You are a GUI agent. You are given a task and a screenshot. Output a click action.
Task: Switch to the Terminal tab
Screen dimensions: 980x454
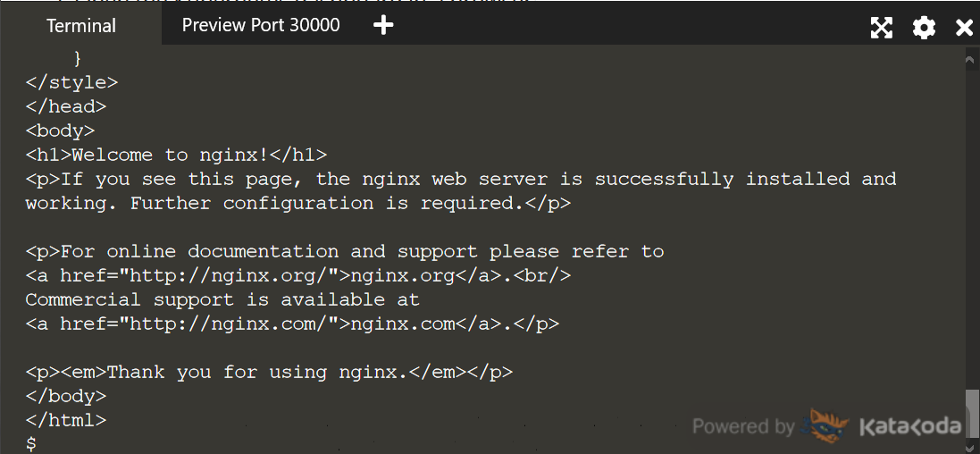pos(81,26)
